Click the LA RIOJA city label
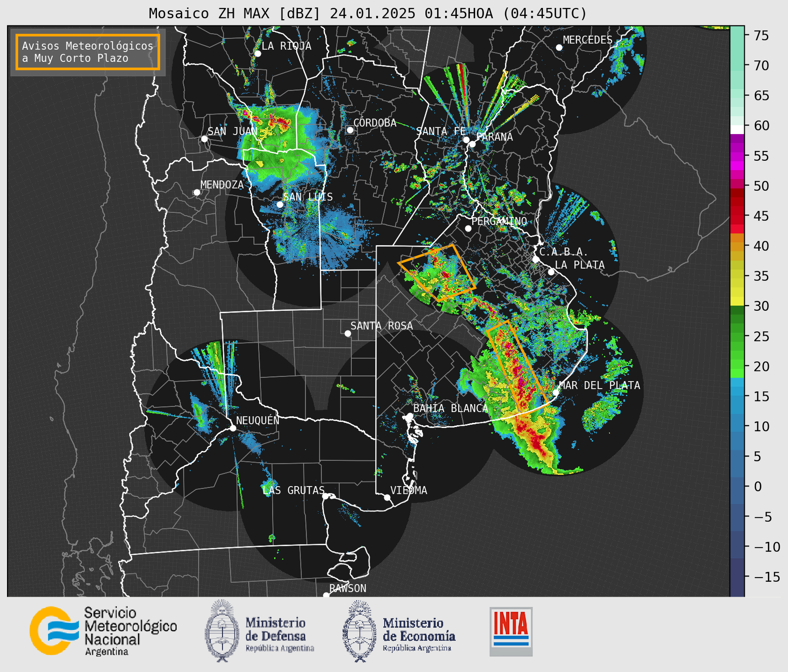Screen dimensions: 788x672 [x=286, y=46]
